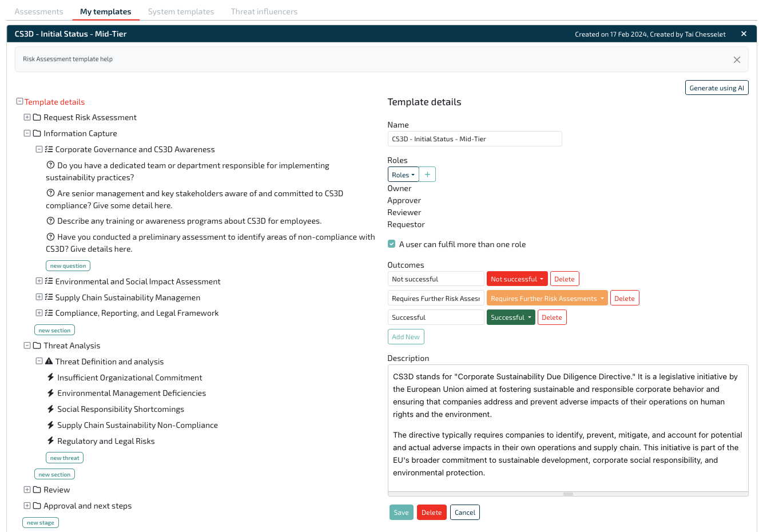Collapse Threat Definition and analysis section
759x532 pixels.
(x=39, y=361)
